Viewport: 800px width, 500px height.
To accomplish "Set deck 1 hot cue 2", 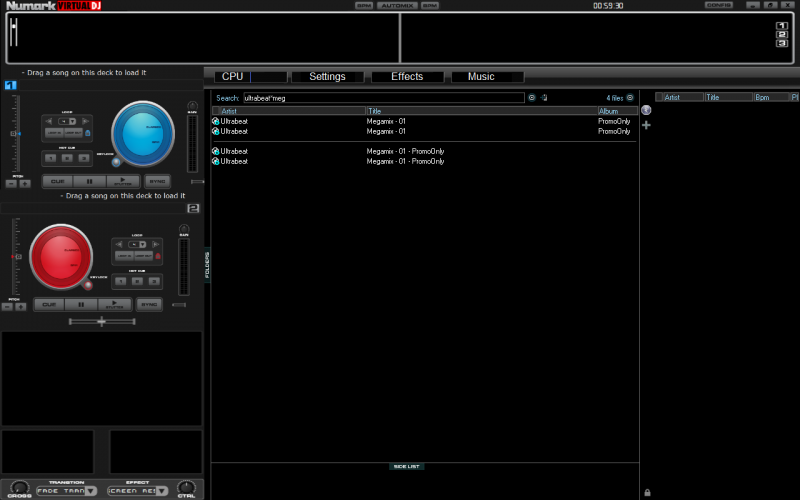I will click(67, 158).
